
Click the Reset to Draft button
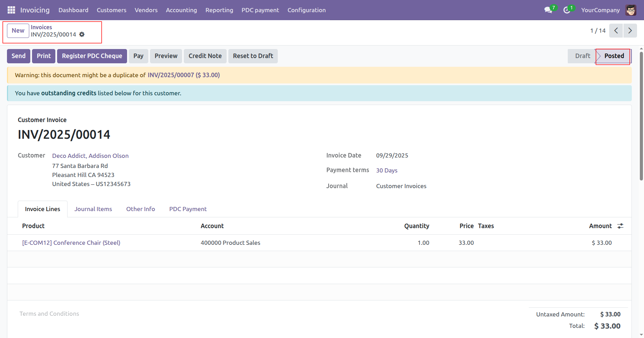pyautogui.click(x=253, y=56)
